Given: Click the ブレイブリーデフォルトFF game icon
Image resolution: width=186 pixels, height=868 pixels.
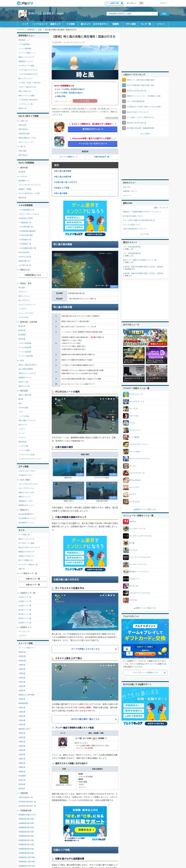Looking at the screenshot, I should (x=126, y=557).
